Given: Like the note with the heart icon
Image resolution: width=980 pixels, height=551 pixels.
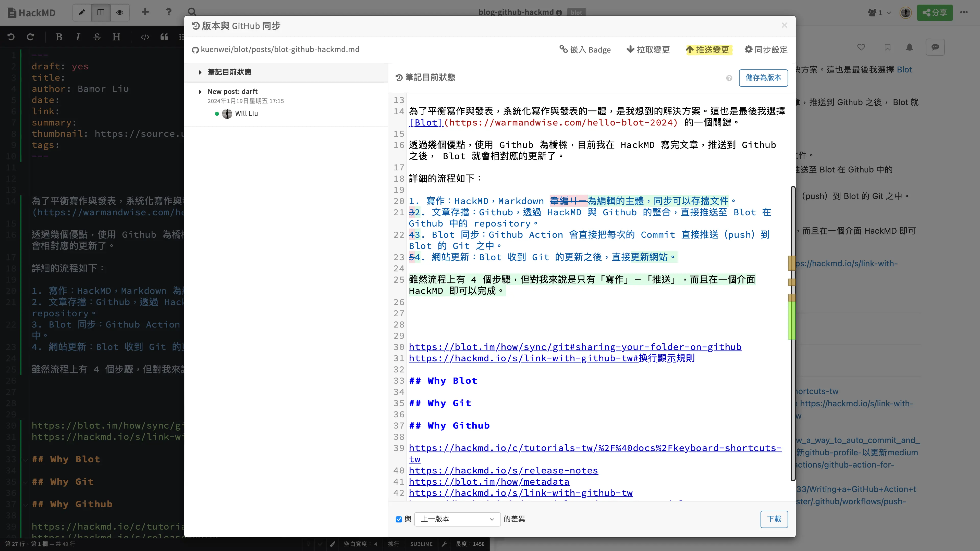Looking at the screenshot, I should click(861, 47).
